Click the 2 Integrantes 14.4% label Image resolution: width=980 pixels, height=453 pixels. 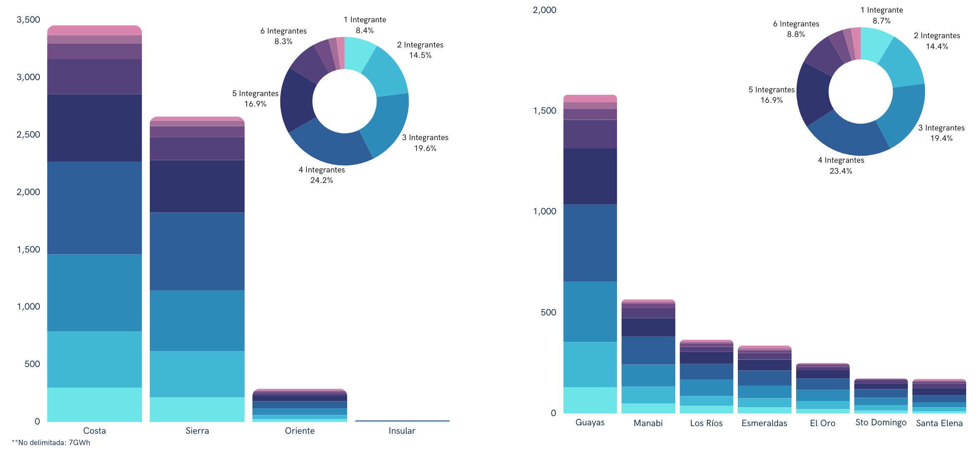937,41
